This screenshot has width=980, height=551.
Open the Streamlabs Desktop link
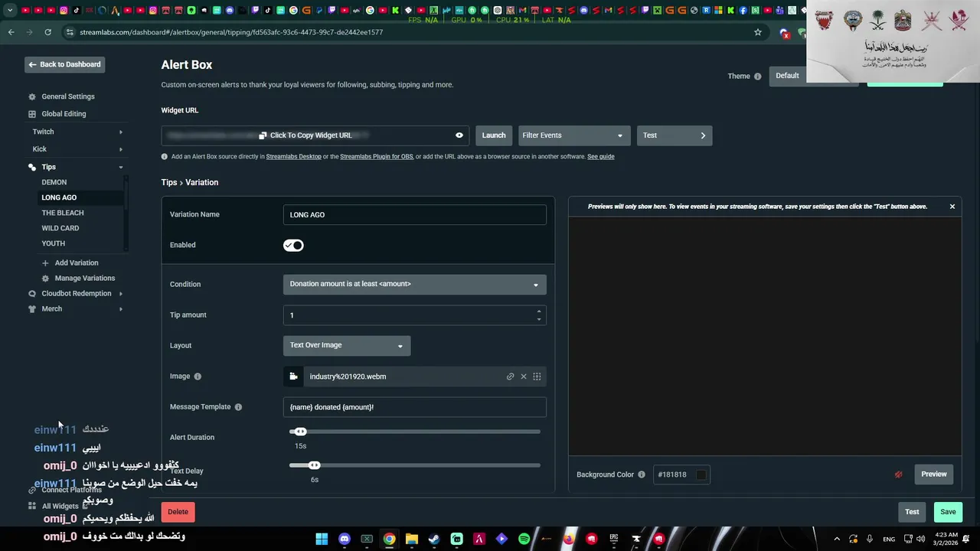point(294,157)
